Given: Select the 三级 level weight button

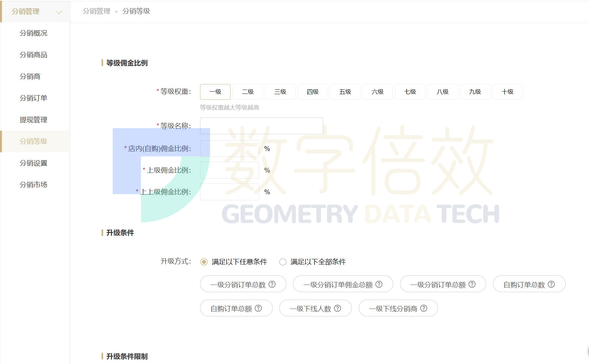Looking at the screenshot, I should point(280,92).
